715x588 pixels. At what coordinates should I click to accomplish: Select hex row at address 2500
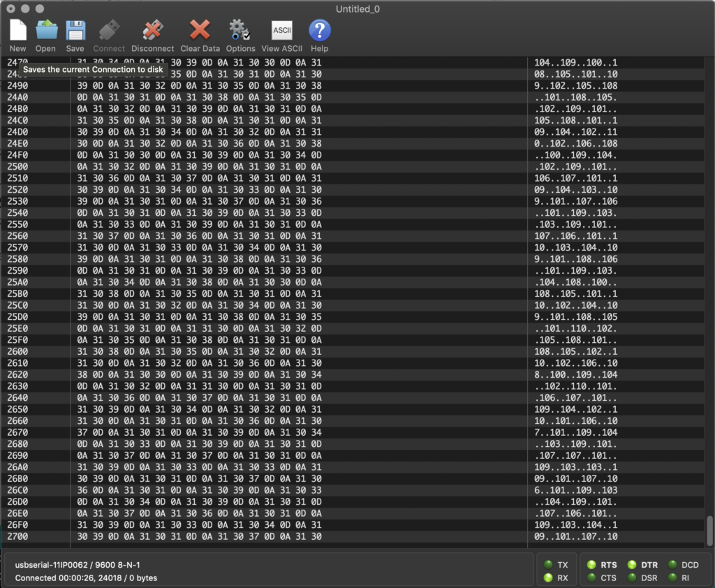click(x=199, y=167)
